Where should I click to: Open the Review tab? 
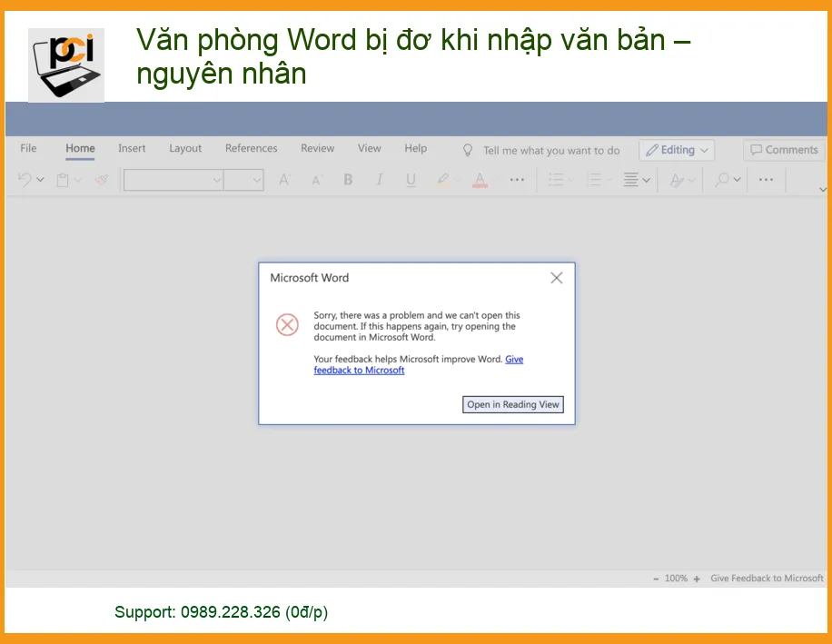point(317,148)
